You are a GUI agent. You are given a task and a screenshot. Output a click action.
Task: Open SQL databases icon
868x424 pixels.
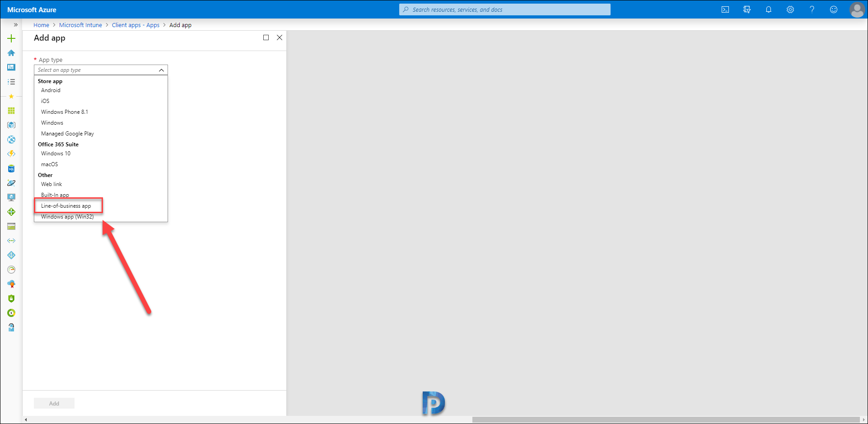(x=11, y=168)
